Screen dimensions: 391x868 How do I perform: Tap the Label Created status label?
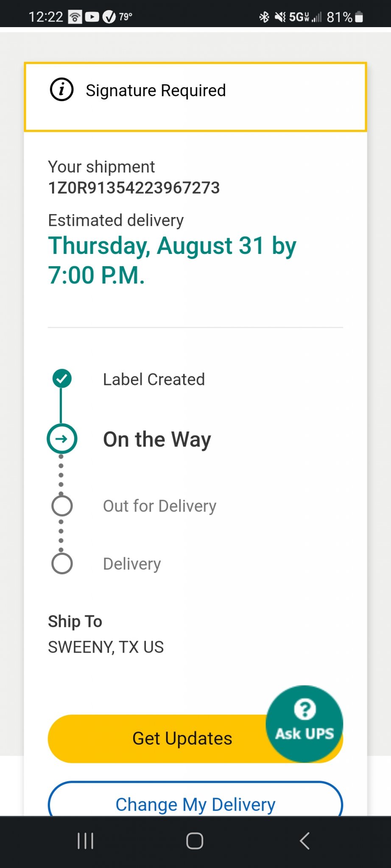154,379
